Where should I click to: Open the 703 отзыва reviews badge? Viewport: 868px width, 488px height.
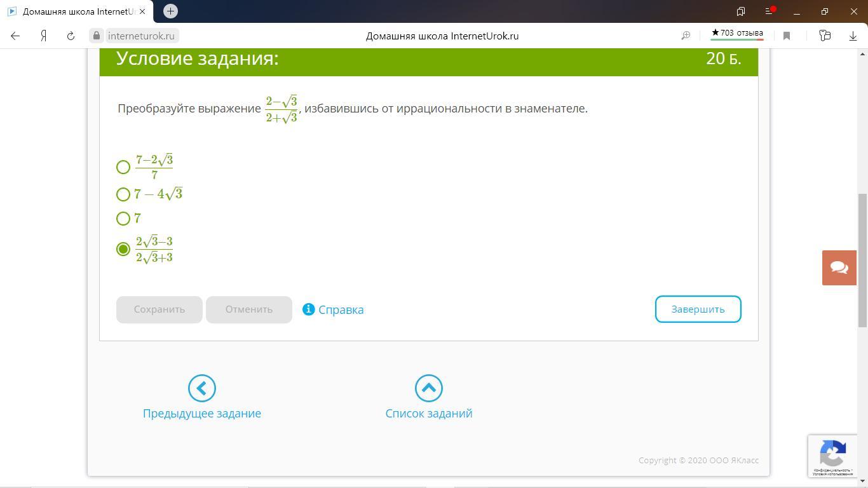click(x=737, y=34)
